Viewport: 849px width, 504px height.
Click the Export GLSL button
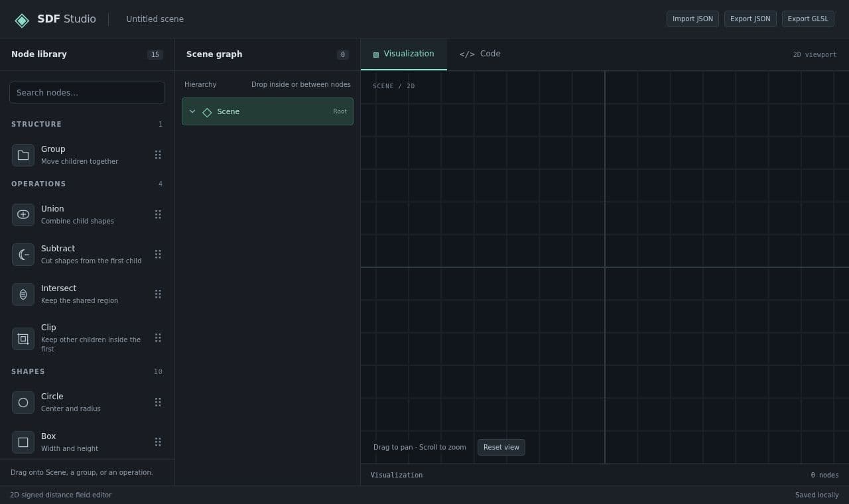(808, 19)
